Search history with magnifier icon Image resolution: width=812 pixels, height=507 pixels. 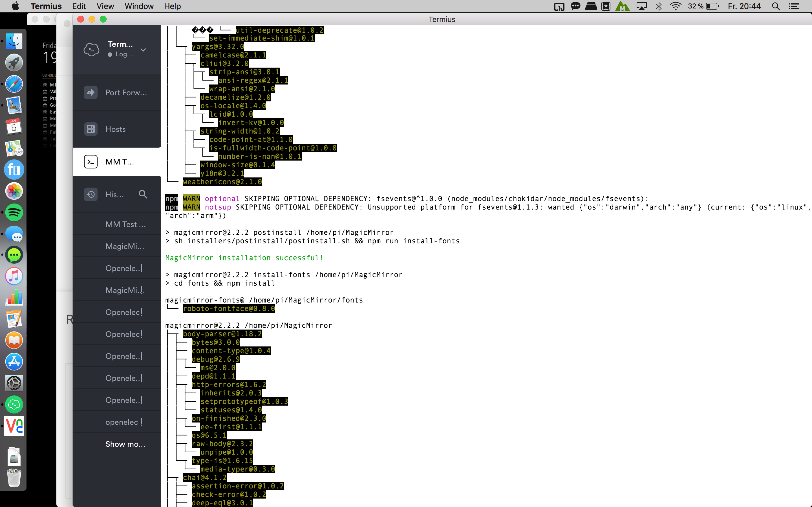point(143,194)
